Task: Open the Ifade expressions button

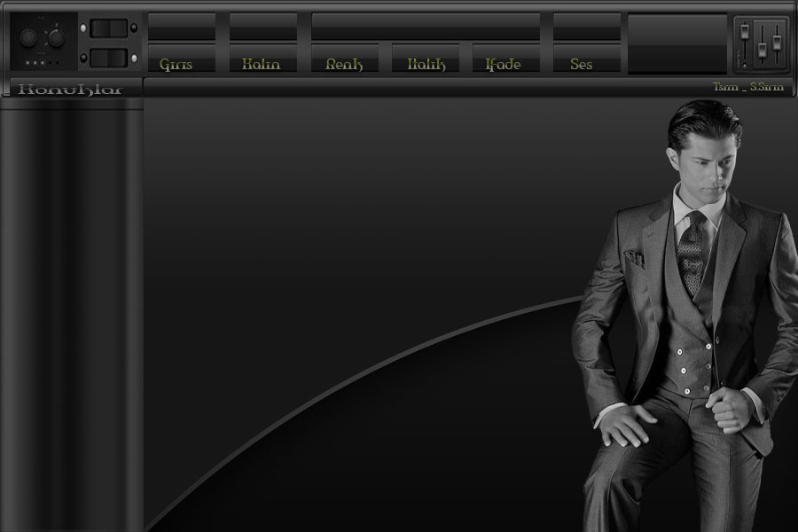Action: (505, 64)
